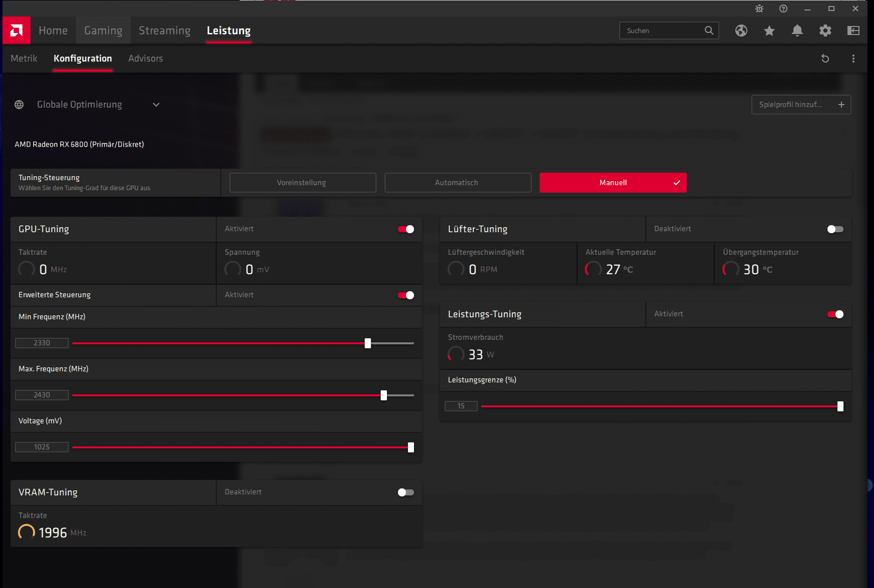Viewport: 874px width, 588px height.
Task: Maximize the AMD Software window
Action: click(x=831, y=9)
